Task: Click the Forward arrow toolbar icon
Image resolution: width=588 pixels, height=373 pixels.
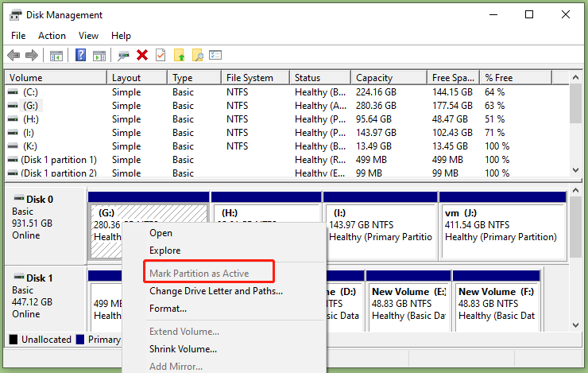Action: 32,56
